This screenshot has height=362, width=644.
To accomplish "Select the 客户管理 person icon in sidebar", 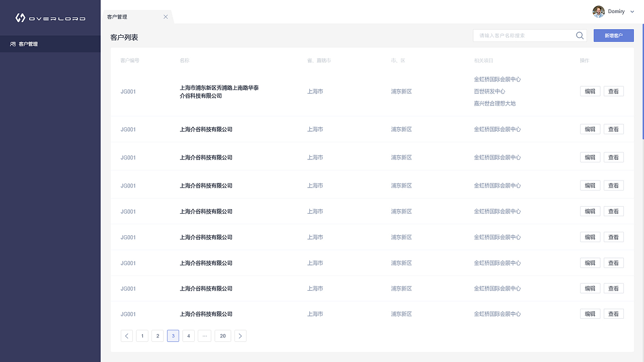I will click(12, 44).
